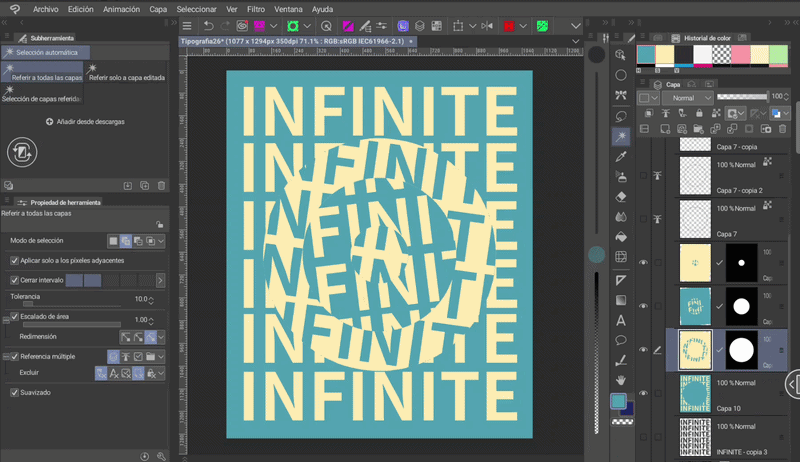800x462 pixels.
Task: Expand the 'Modo de selección' options dropdown
Action: 161,241
